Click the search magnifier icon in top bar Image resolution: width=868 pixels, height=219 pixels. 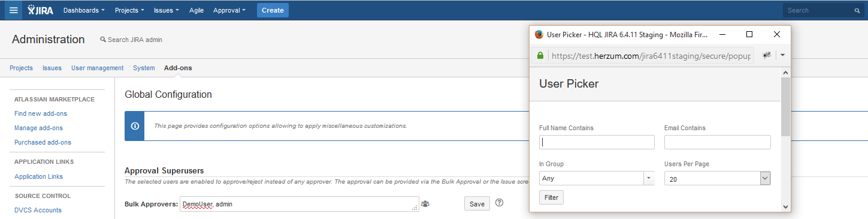click(x=857, y=11)
